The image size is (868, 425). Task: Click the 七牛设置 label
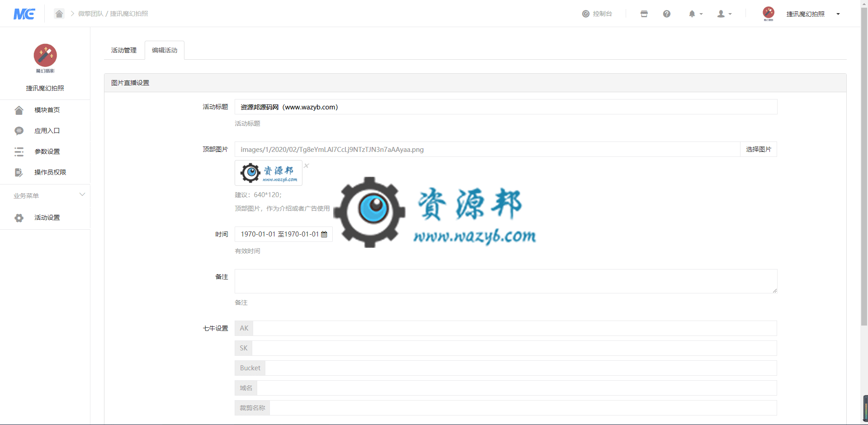click(215, 328)
